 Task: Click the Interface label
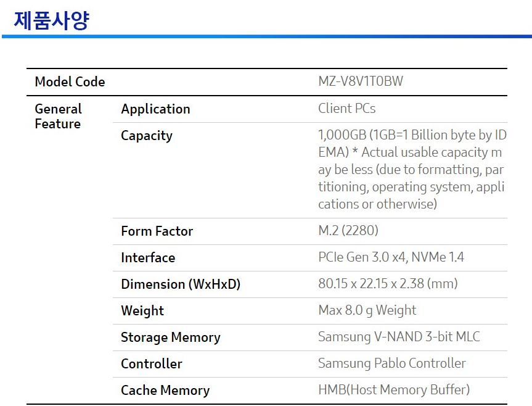pyautogui.click(x=148, y=258)
